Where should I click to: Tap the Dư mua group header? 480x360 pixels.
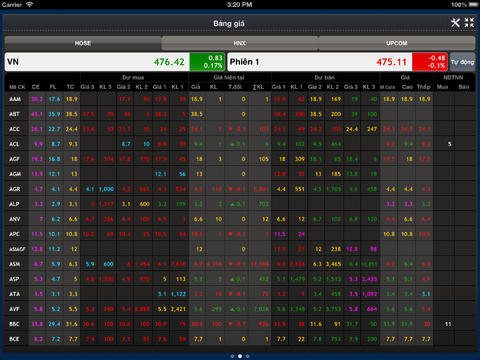click(x=133, y=78)
